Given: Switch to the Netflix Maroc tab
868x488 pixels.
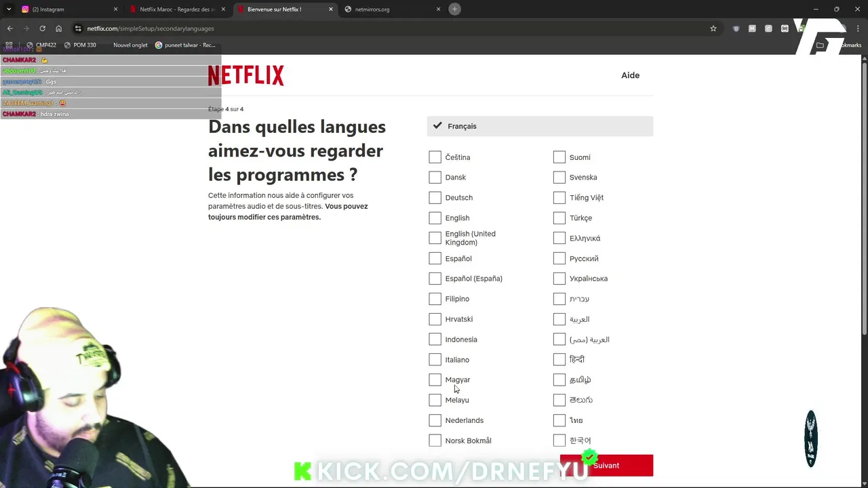Looking at the screenshot, I should tap(177, 9).
